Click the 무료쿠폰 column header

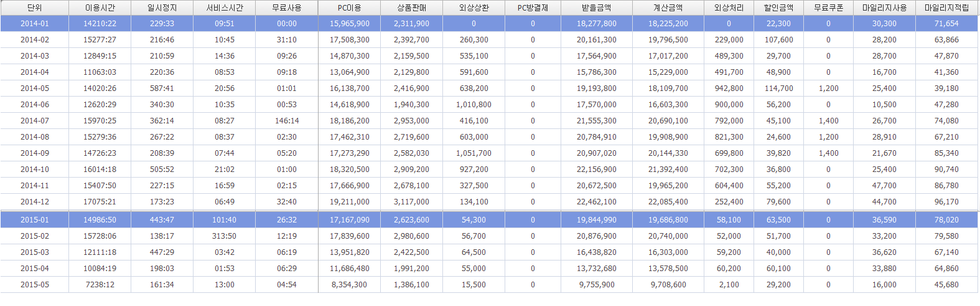click(828, 8)
